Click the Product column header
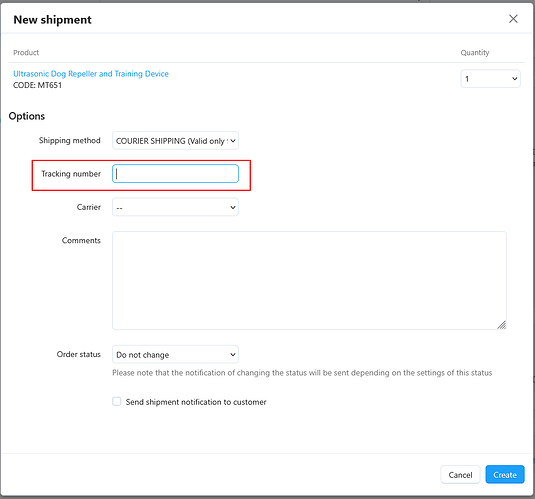Image resolution: width=535 pixels, height=499 pixels. tap(26, 53)
